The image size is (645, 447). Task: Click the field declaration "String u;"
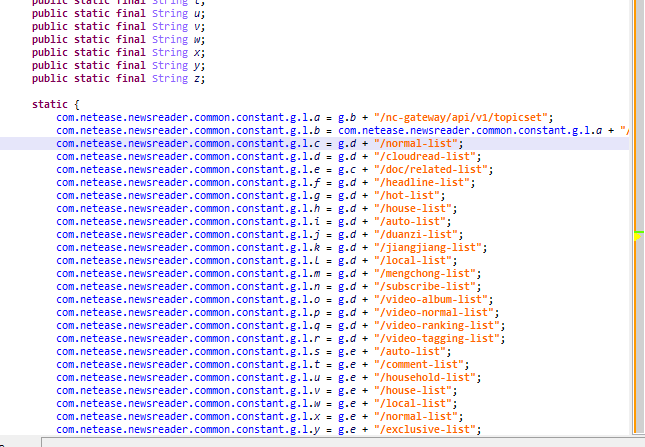click(178, 14)
